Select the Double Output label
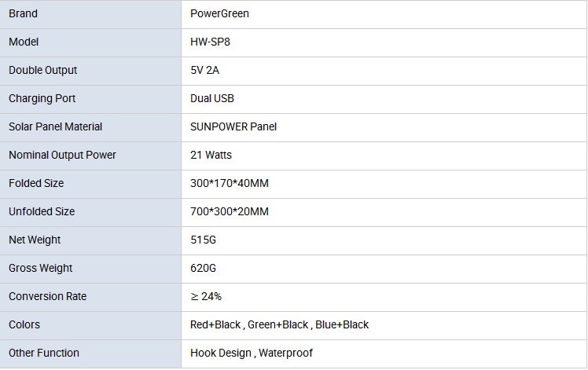 [42, 70]
